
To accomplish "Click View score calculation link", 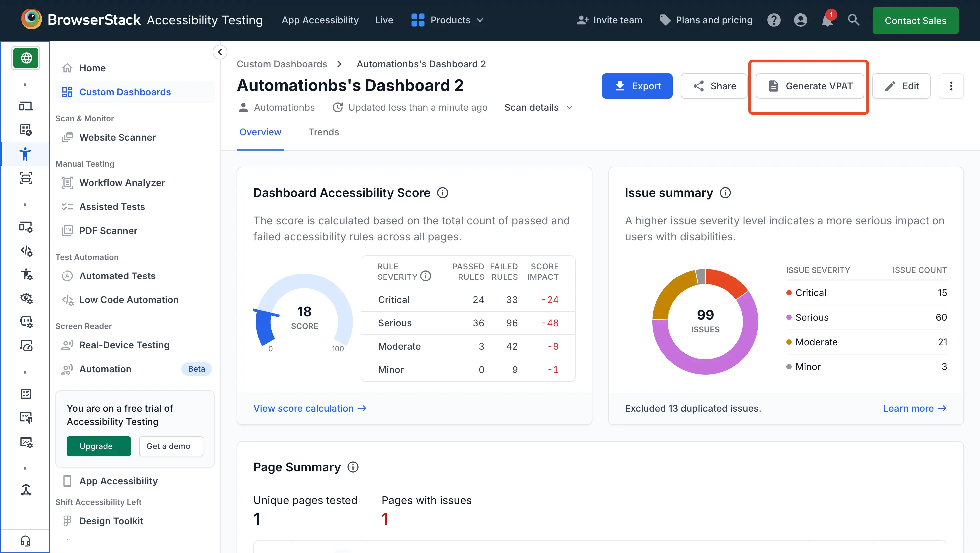I will (310, 408).
